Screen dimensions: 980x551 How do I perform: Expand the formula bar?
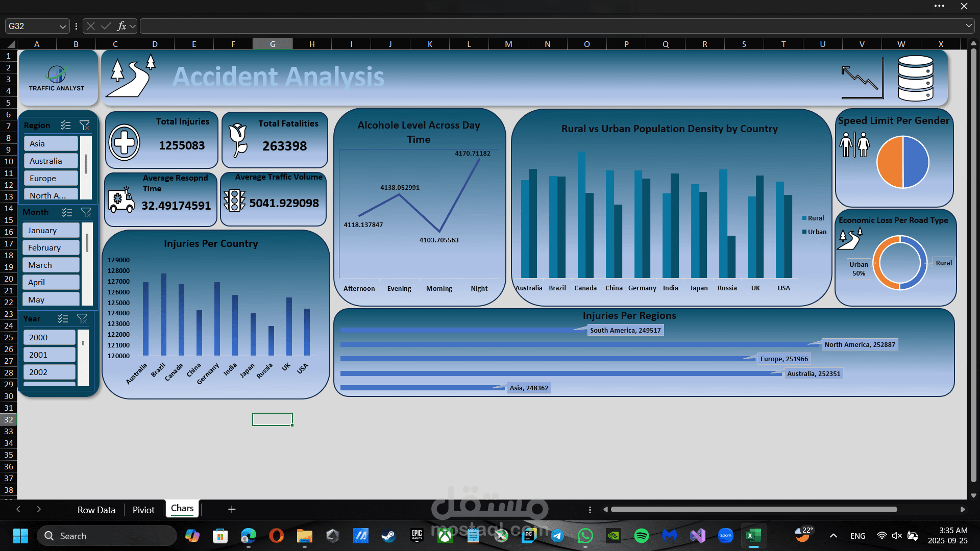click(x=968, y=26)
